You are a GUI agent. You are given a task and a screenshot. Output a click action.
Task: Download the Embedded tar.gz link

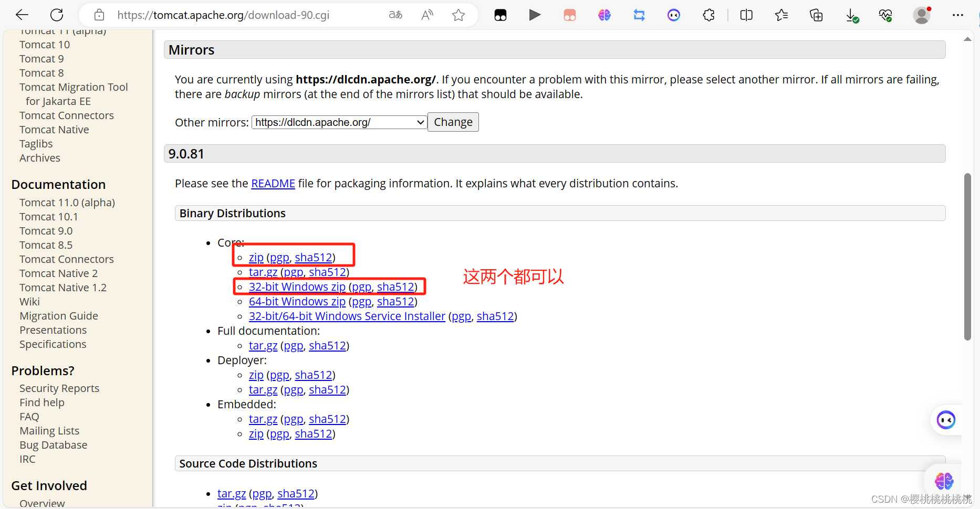pyautogui.click(x=263, y=419)
